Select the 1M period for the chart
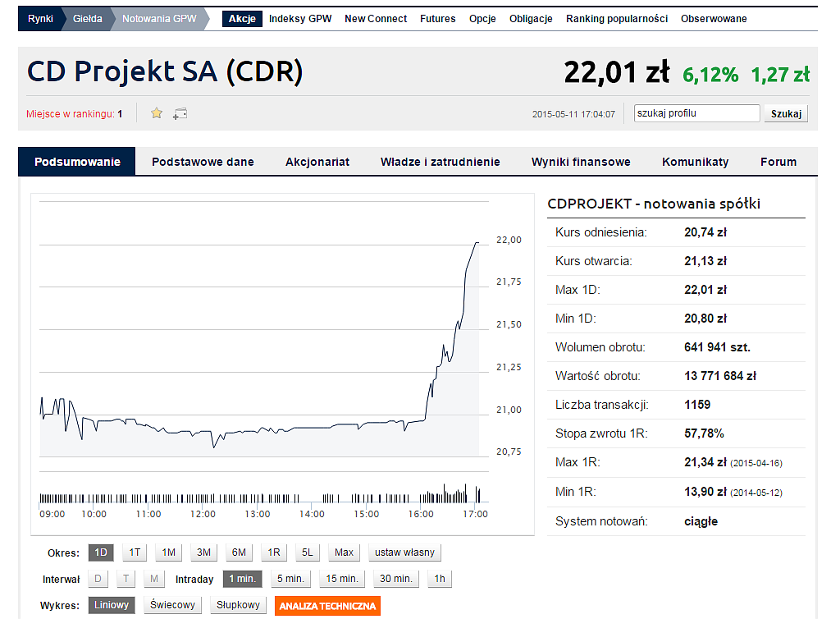840x619 pixels. tap(168, 553)
